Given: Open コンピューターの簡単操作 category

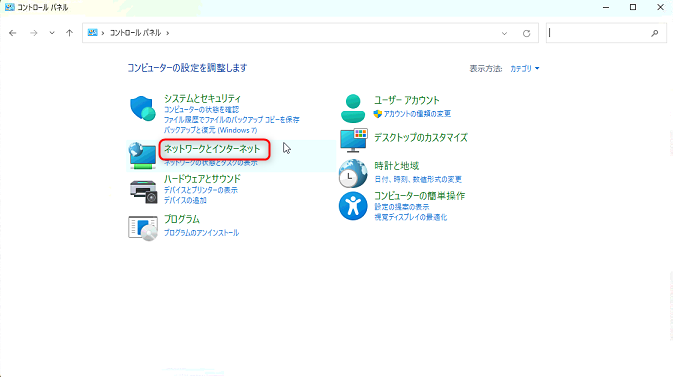Looking at the screenshot, I should click(x=420, y=196).
